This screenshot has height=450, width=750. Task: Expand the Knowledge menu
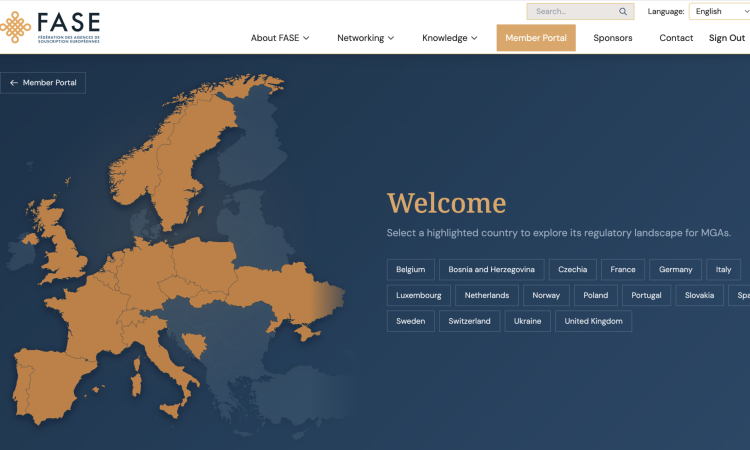coord(450,38)
